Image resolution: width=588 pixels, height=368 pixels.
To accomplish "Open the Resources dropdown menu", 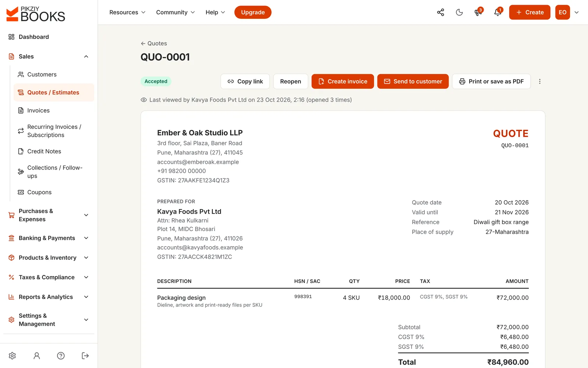I will pyautogui.click(x=127, y=13).
